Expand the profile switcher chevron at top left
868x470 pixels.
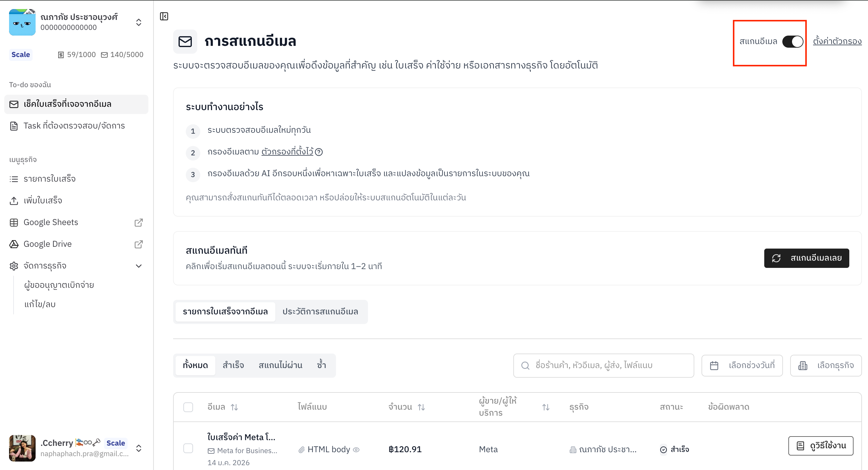click(x=139, y=22)
